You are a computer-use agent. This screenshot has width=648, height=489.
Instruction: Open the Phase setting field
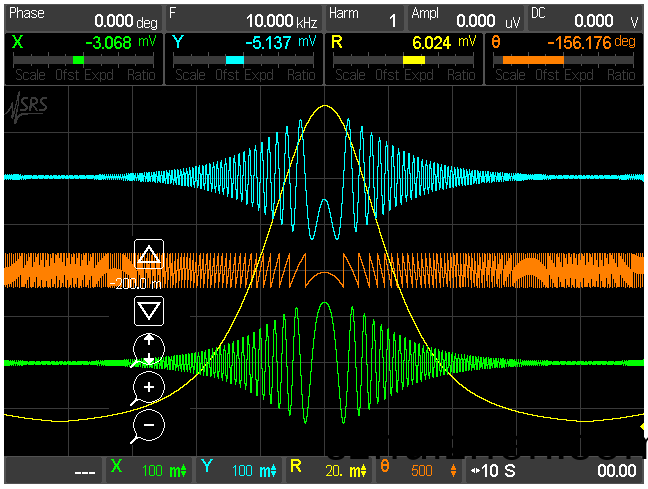point(81,17)
